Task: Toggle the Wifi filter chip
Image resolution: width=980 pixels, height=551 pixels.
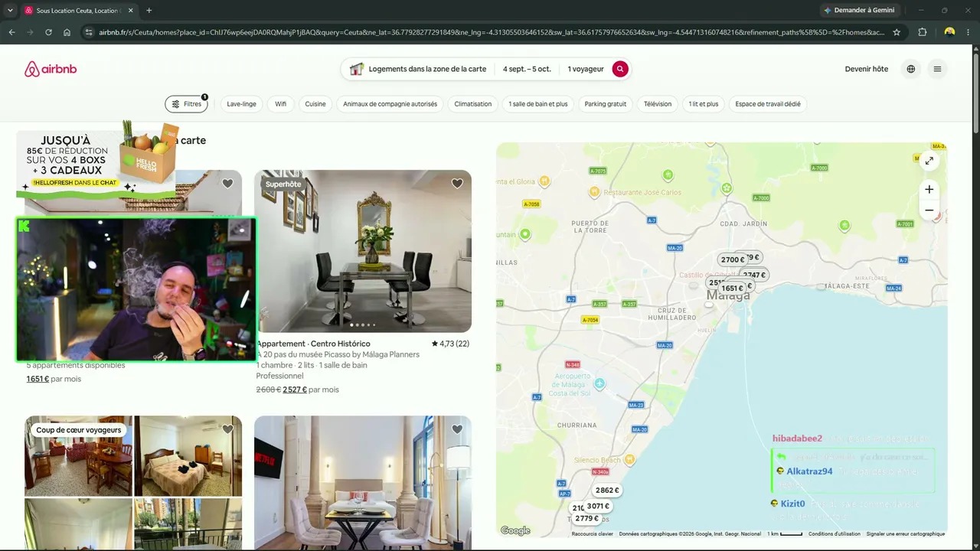Action: pyautogui.click(x=281, y=104)
